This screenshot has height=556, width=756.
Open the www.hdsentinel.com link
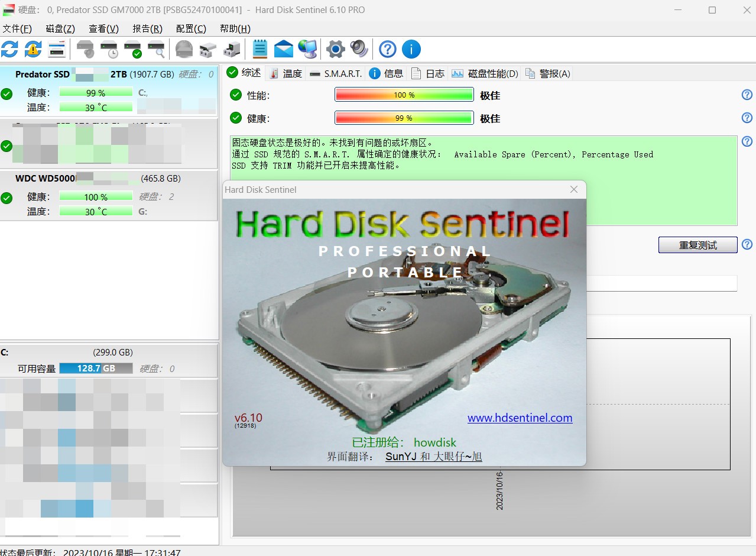click(x=520, y=418)
